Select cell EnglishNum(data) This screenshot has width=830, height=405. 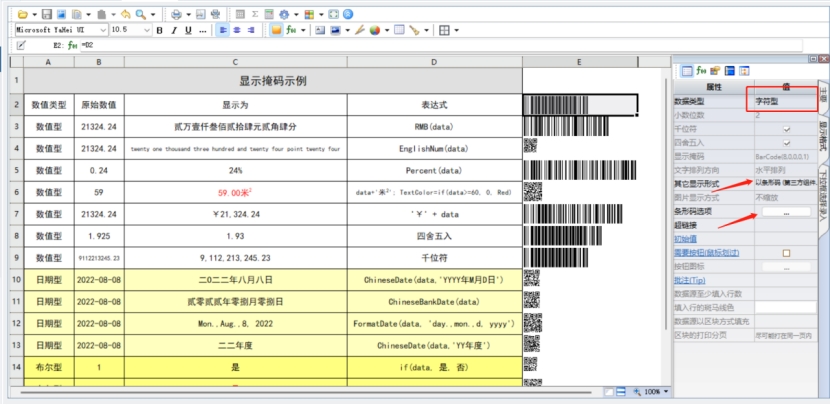point(434,149)
